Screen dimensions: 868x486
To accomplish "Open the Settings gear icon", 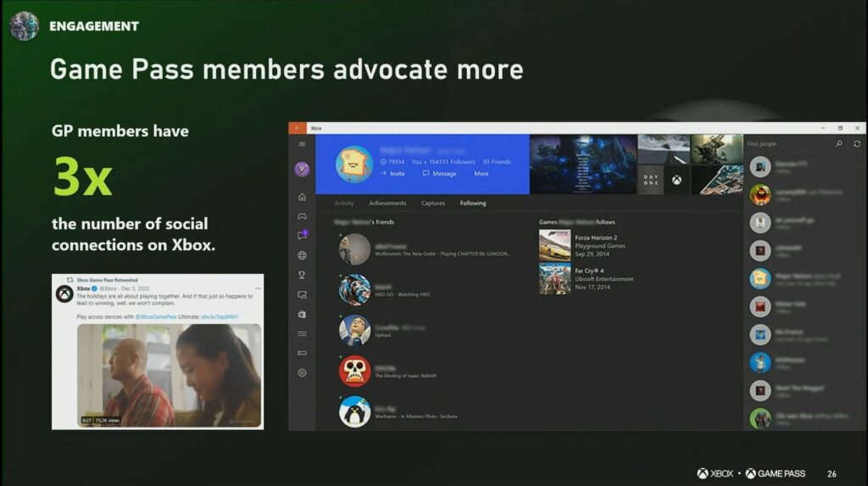I will tap(302, 373).
